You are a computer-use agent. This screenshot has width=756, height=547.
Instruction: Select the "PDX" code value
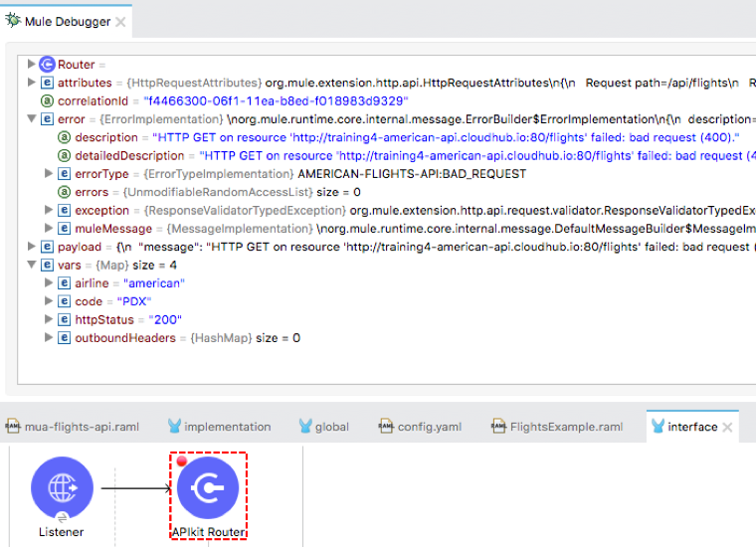pyautogui.click(x=134, y=301)
